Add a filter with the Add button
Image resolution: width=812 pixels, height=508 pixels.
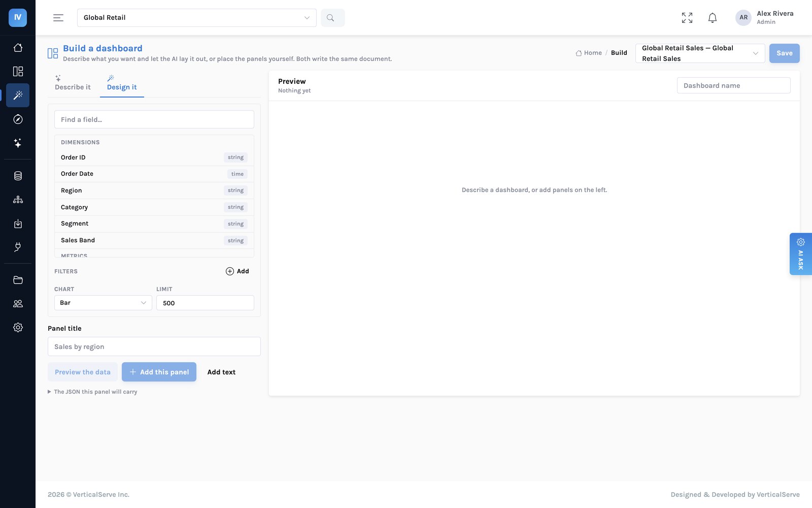(x=238, y=271)
